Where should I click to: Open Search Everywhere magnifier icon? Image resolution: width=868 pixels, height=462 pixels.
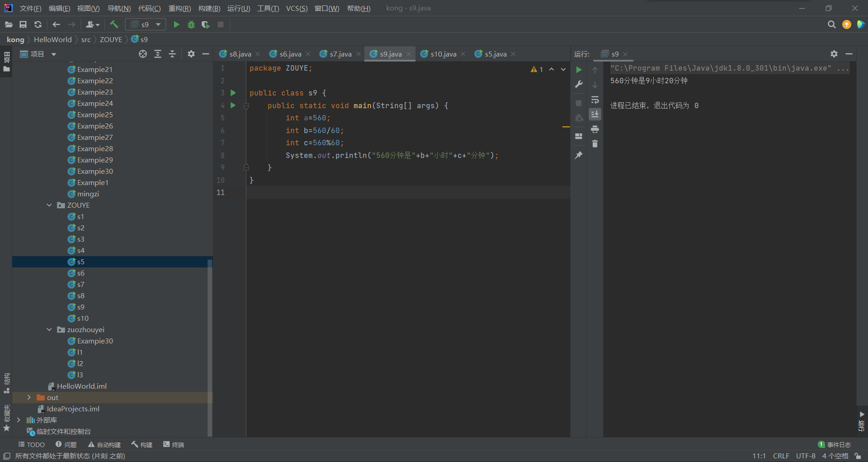pyautogui.click(x=831, y=24)
